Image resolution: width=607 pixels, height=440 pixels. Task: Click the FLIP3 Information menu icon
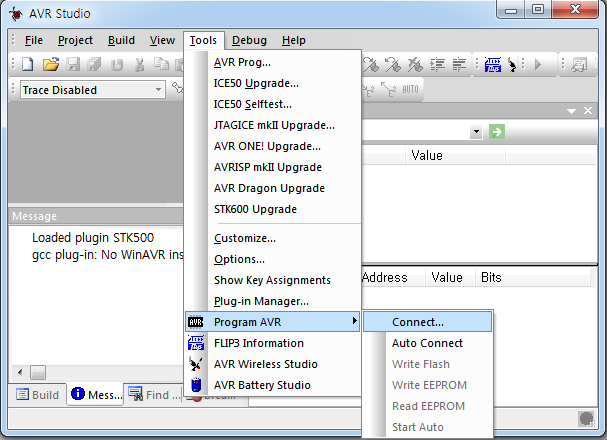196,343
